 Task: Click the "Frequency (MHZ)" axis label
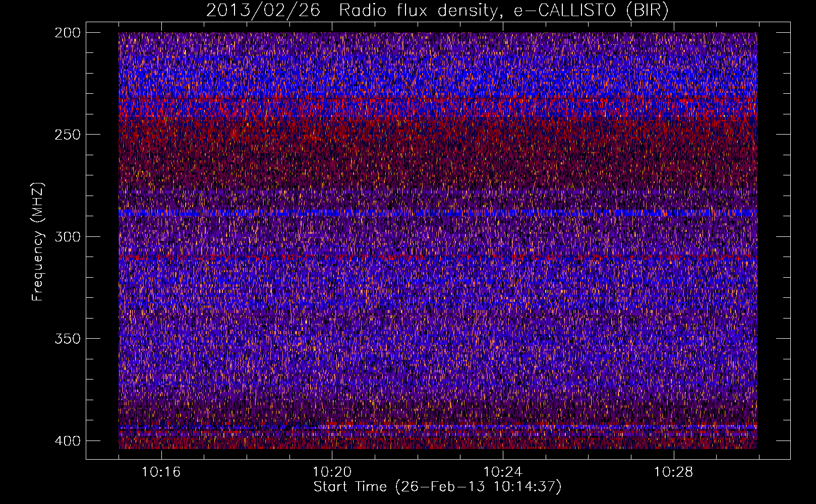(x=37, y=242)
